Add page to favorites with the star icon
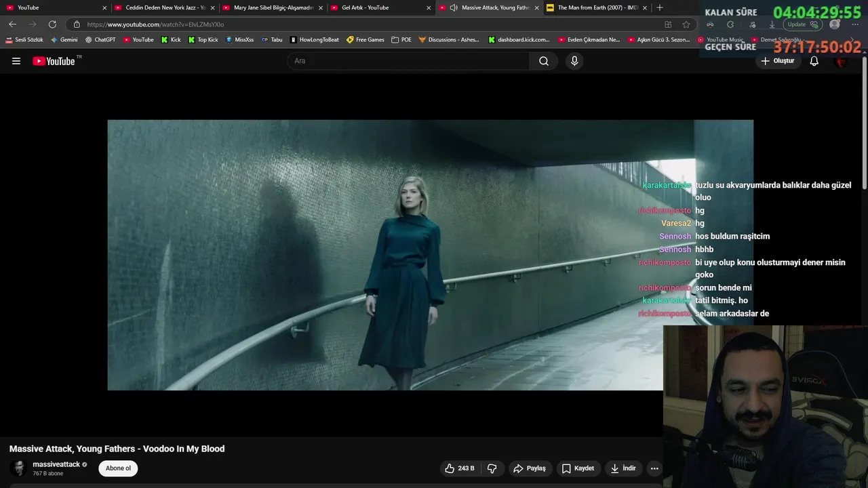868x488 pixels. (x=686, y=24)
